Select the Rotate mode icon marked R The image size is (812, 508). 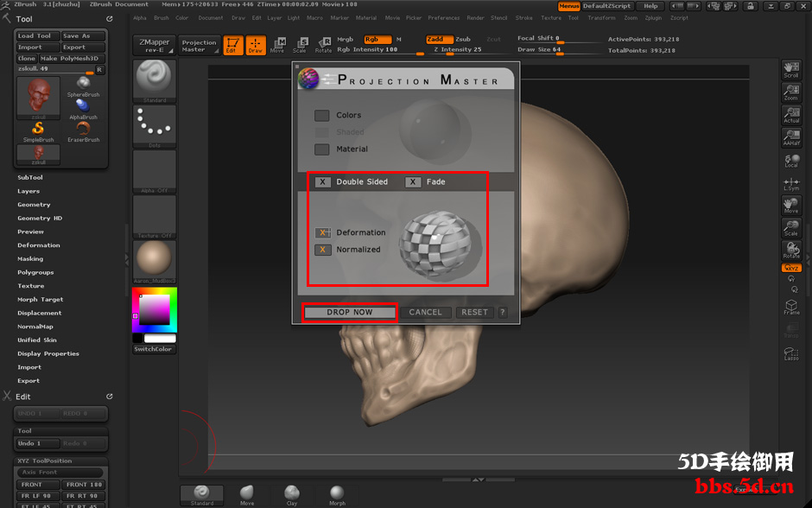324,45
